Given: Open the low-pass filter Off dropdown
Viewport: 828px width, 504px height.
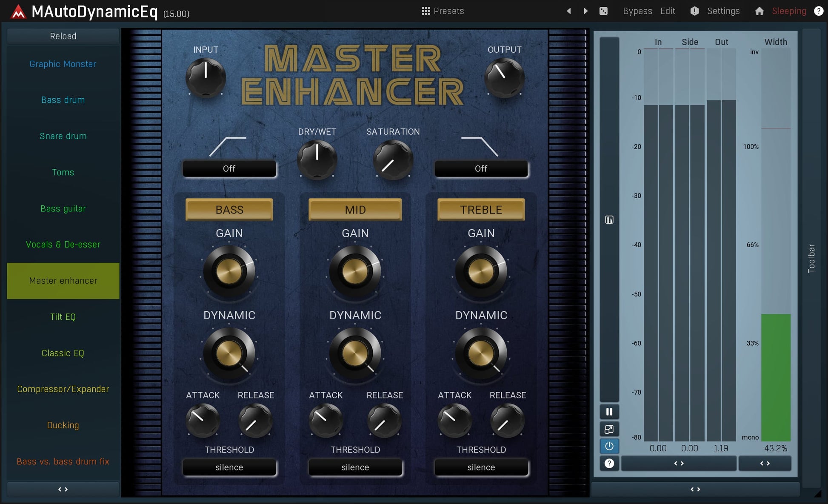Looking at the screenshot, I should (481, 169).
